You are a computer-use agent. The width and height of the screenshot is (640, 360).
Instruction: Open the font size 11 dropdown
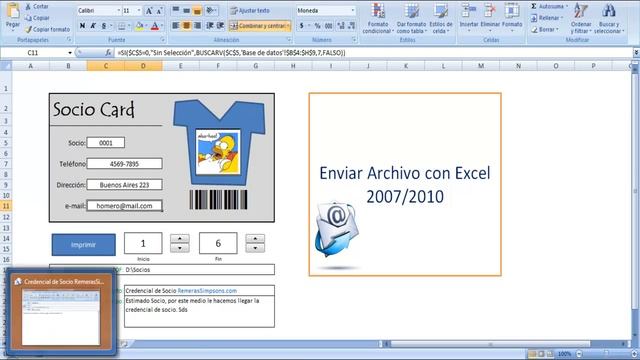click(139, 11)
